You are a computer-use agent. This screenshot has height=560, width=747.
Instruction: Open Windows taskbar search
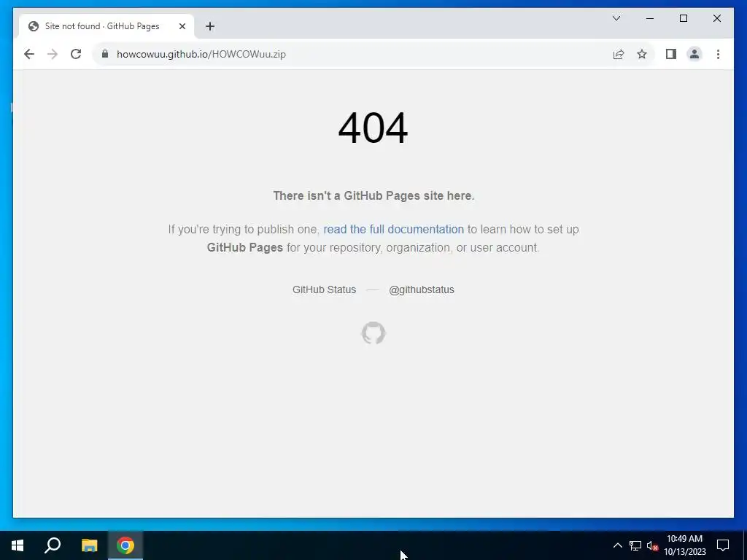click(x=53, y=545)
